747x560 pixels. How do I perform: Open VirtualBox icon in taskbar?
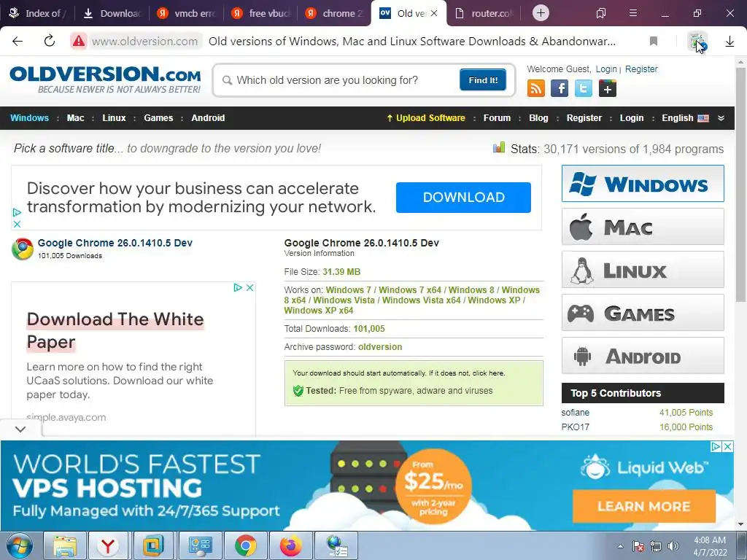pos(153,546)
